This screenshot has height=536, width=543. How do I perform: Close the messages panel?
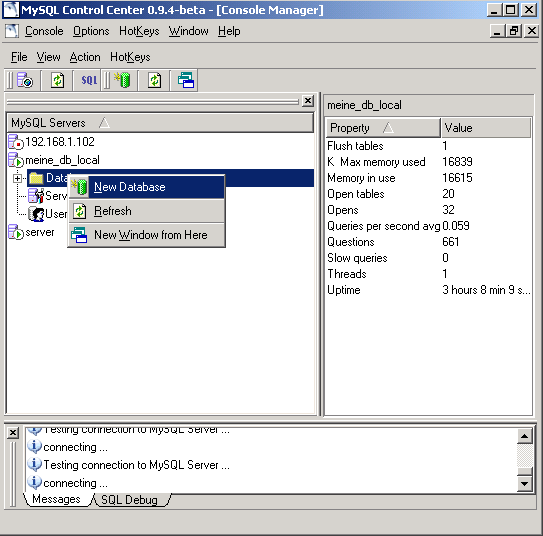13,432
